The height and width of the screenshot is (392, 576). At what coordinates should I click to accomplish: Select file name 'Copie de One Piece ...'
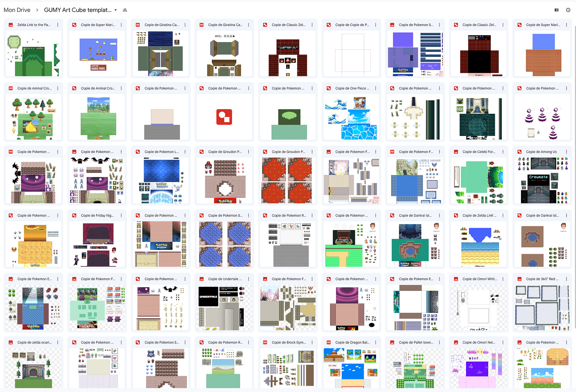[x=352, y=89]
